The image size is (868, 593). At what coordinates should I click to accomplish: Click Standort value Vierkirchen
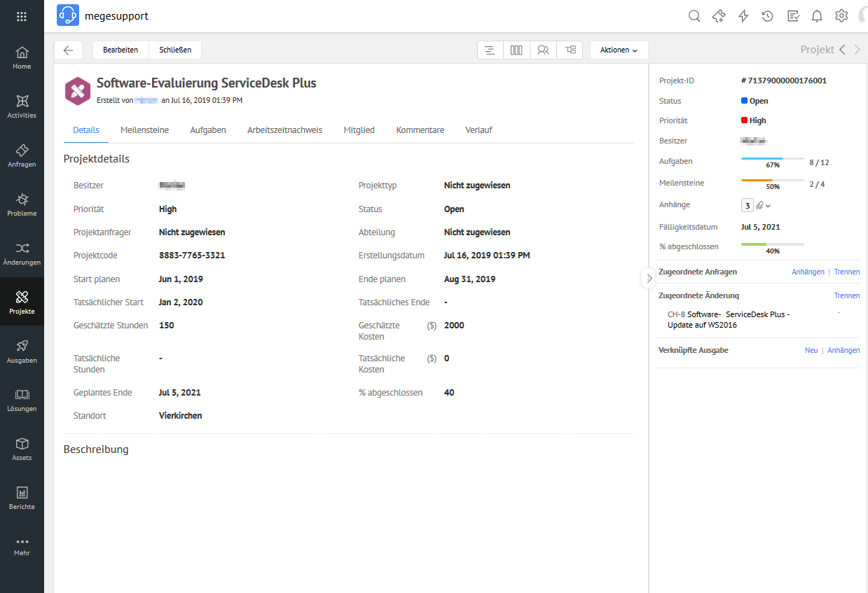pos(181,416)
